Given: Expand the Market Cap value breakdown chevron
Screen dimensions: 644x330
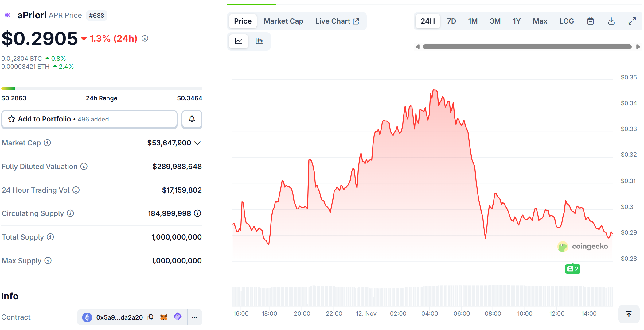Looking at the screenshot, I should (x=198, y=143).
